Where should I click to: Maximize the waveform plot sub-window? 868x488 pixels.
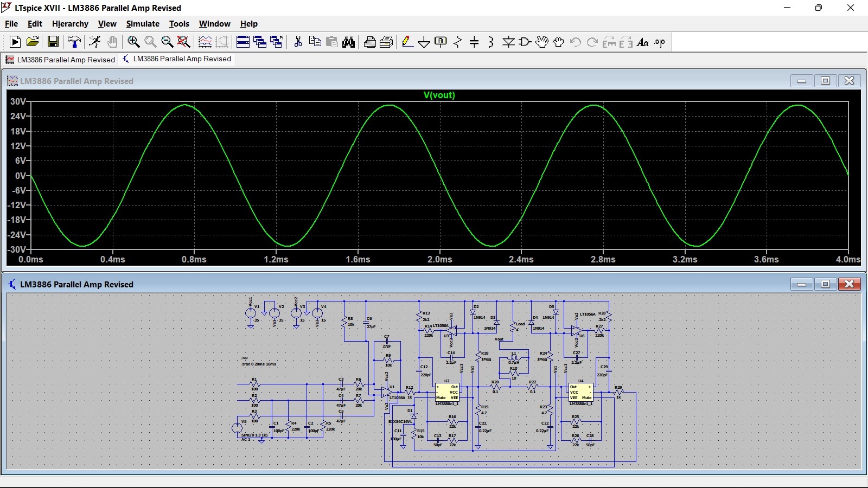825,81
